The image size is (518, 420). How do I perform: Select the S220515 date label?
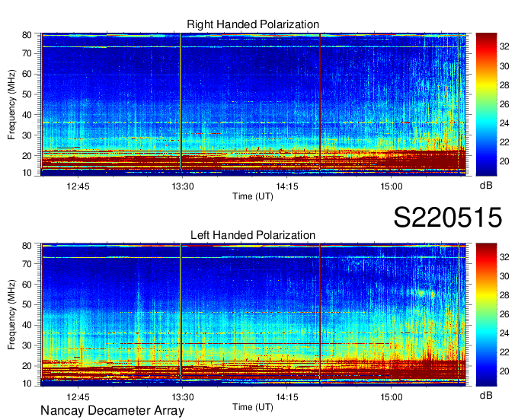point(448,218)
